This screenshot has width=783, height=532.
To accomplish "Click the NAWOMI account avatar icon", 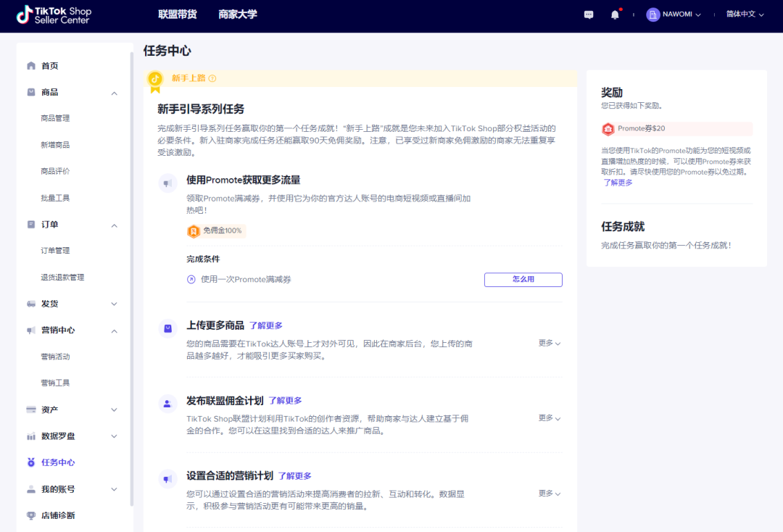I will click(x=652, y=14).
